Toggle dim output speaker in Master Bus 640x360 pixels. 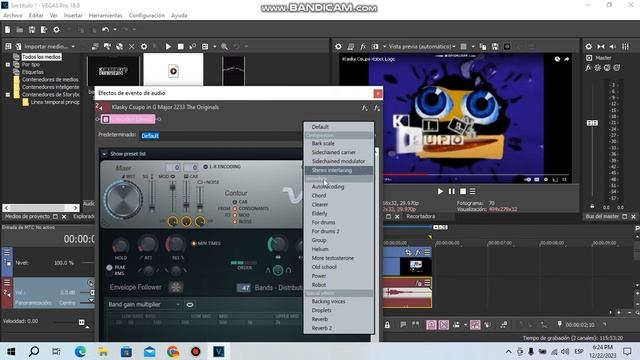[x=613, y=47]
